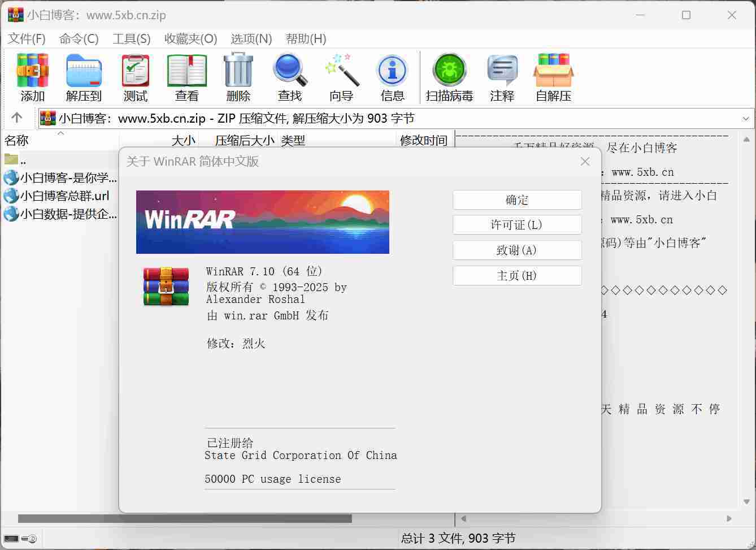Open the 命令(C) menu

pyautogui.click(x=79, y=38)
